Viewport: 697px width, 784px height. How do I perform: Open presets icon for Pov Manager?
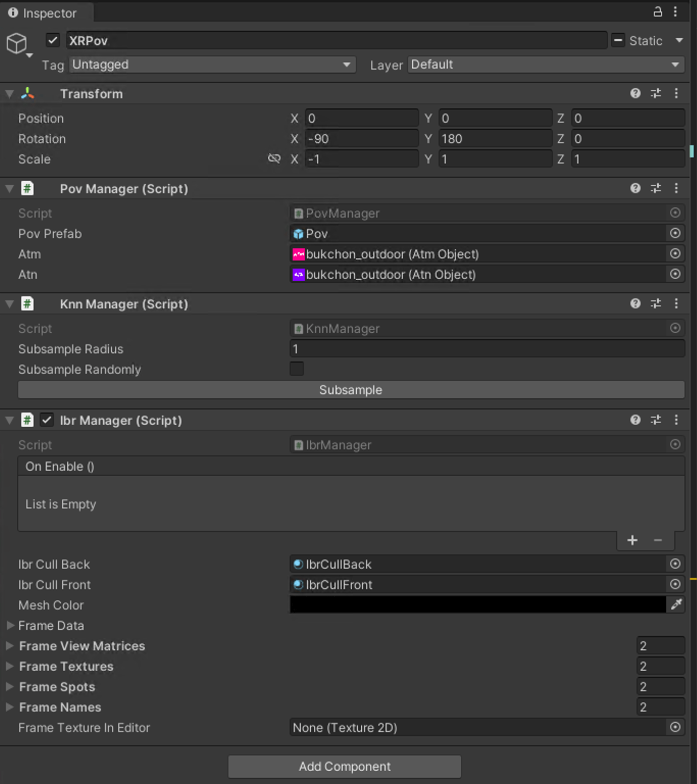(656, 188)
